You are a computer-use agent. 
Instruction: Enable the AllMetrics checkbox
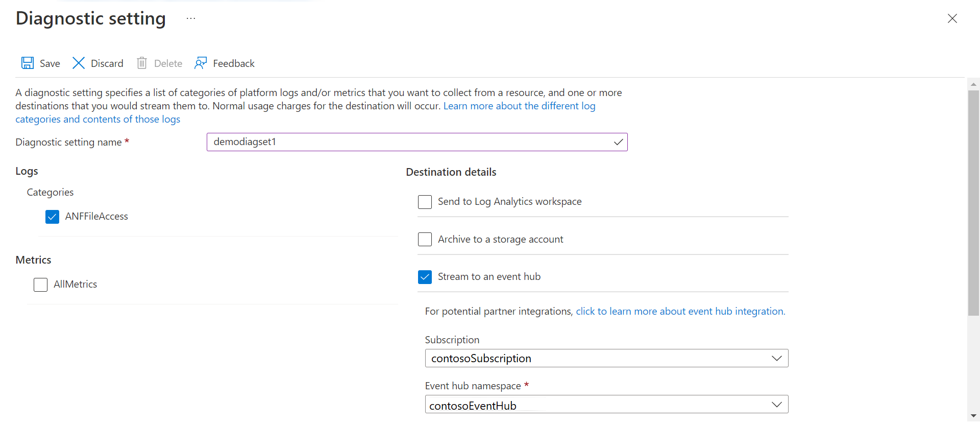pyautogui.click(x=41, y=285)
